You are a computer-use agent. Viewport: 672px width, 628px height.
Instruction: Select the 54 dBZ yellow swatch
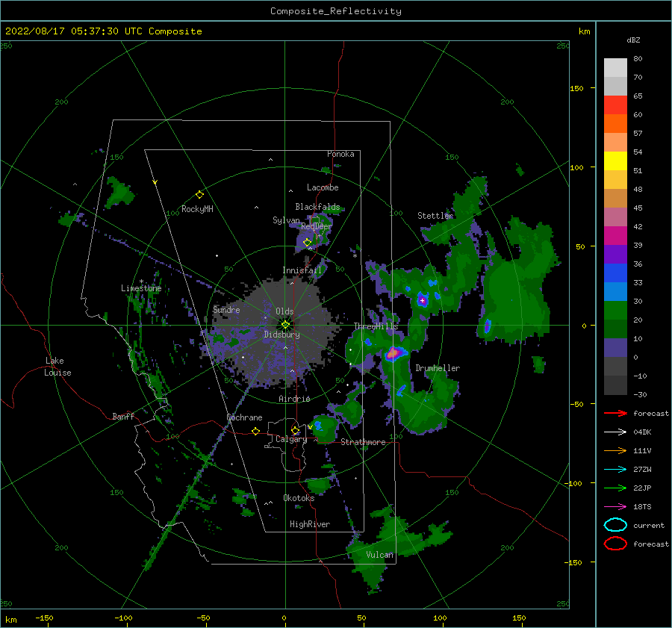pyautogui.click(x=615, y=161)
